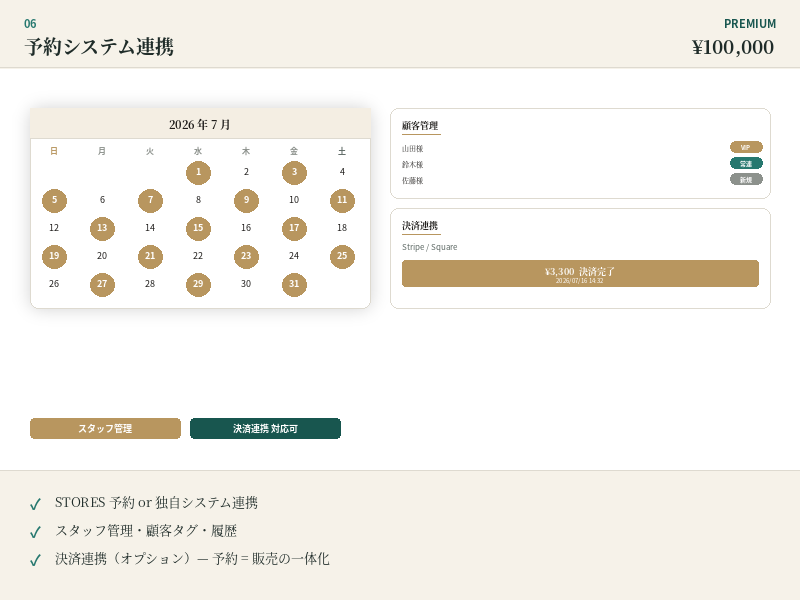Select date 28 on the calendar
The width and height of the screenshot is (800, 600).
pyautogui.click(x=151, y=284)
